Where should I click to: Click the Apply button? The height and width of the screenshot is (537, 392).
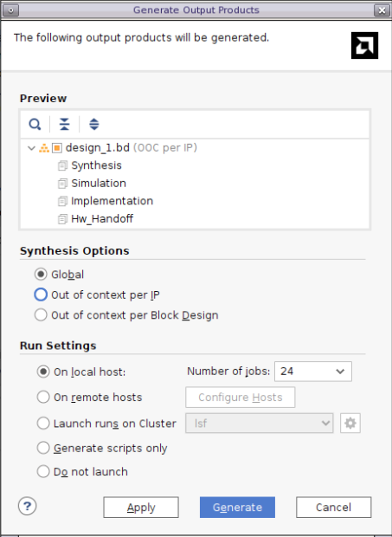click(x=141, y=508)
